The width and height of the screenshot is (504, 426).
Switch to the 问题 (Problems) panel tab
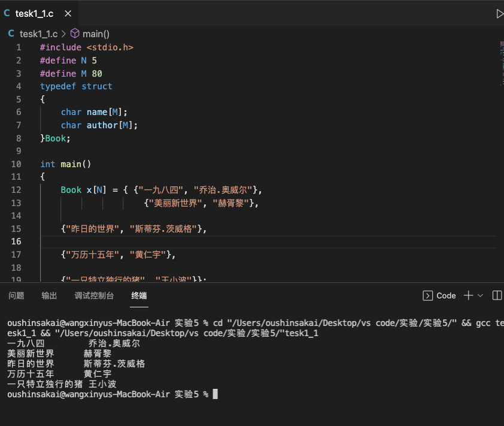click(x=17, y=295)
